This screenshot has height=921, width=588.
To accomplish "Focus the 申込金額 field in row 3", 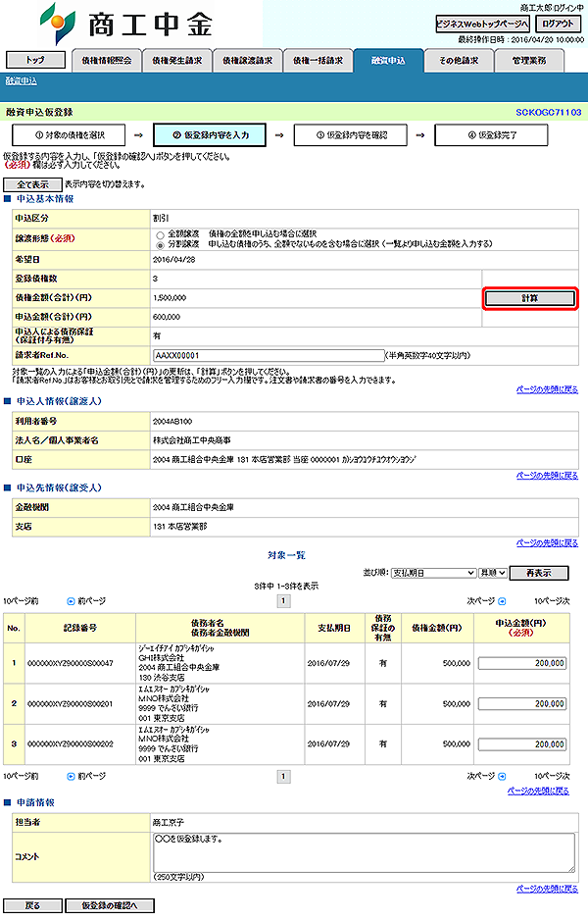I will coord(522,744).
